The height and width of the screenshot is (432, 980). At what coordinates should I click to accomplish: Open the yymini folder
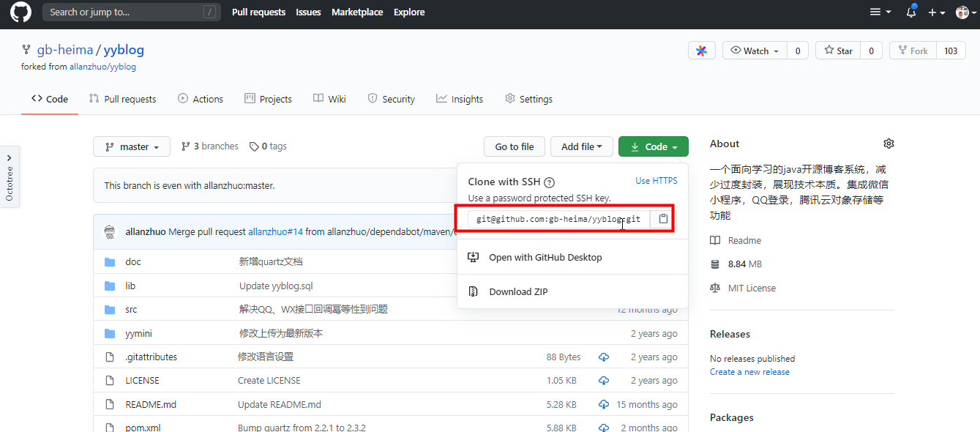point(138,333)
